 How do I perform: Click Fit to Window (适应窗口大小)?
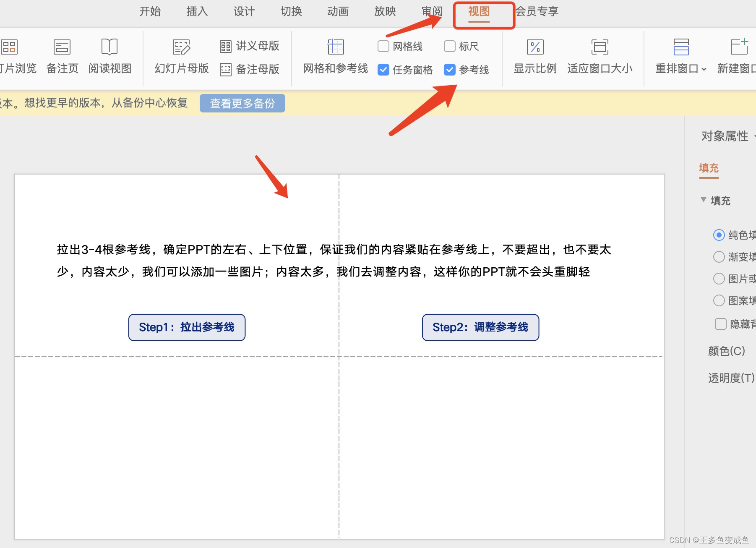click(600, 57)
